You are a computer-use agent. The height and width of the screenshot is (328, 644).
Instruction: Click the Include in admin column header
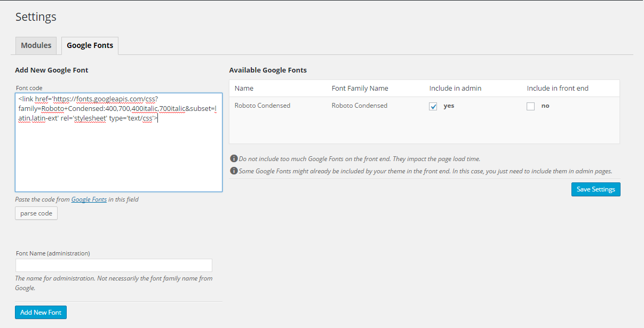click(x=455, y=88)
